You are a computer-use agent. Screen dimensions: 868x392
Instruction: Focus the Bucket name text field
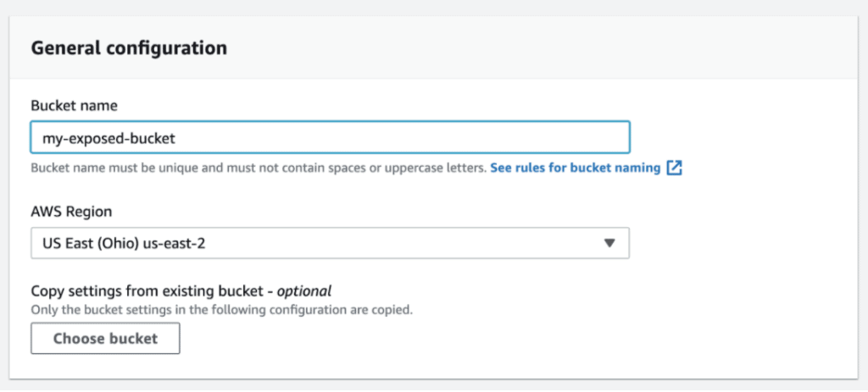click(x=329, y=137)
